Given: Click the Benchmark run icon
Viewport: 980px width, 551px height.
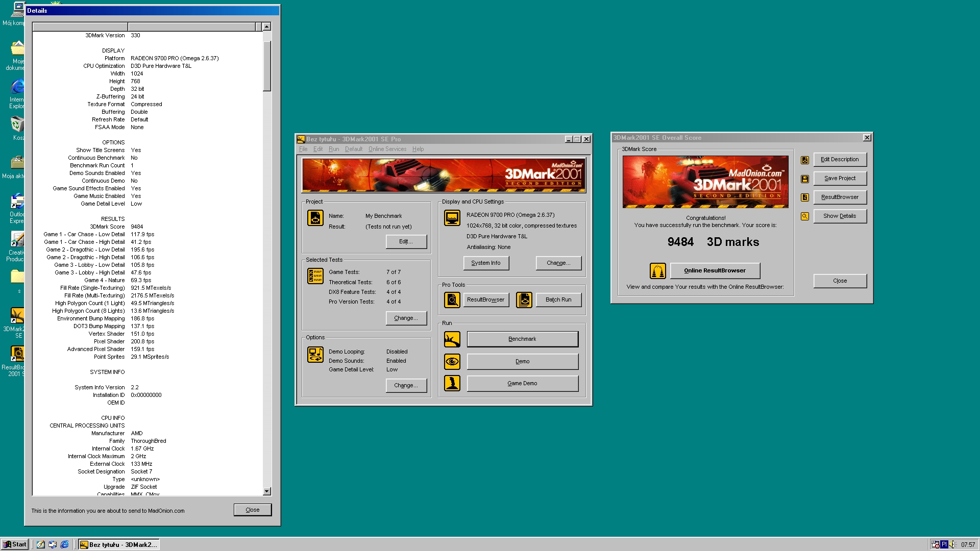Looking at the screenshot, I should point(452,339).
